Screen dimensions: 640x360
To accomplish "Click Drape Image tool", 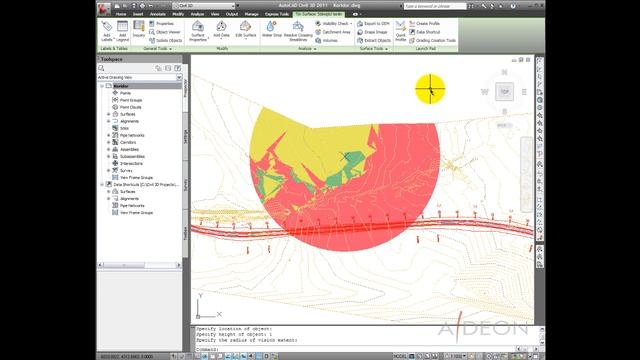I will pyautogui.click(x=372, y=32).
